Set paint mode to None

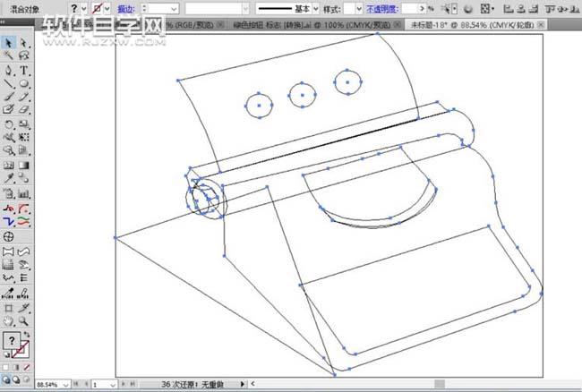[x=27, y=368]
